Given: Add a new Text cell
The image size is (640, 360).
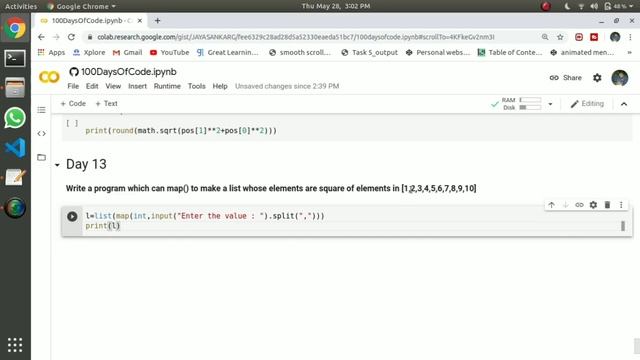Looking at the screenshot, I should pyautogui.click(x=106, y=104).
